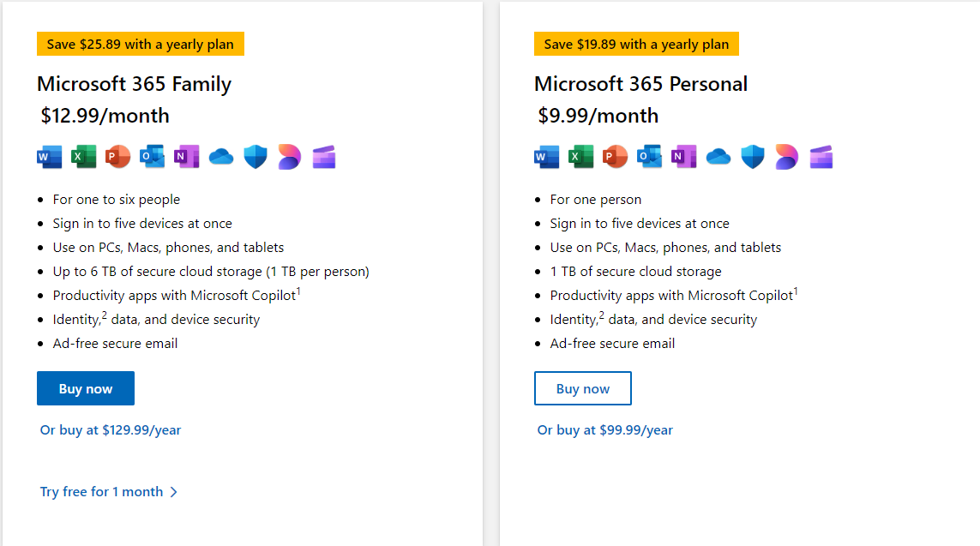Click the Designer icon in the Family plan
The image size is (980, 546).
(x=290, y=157)
